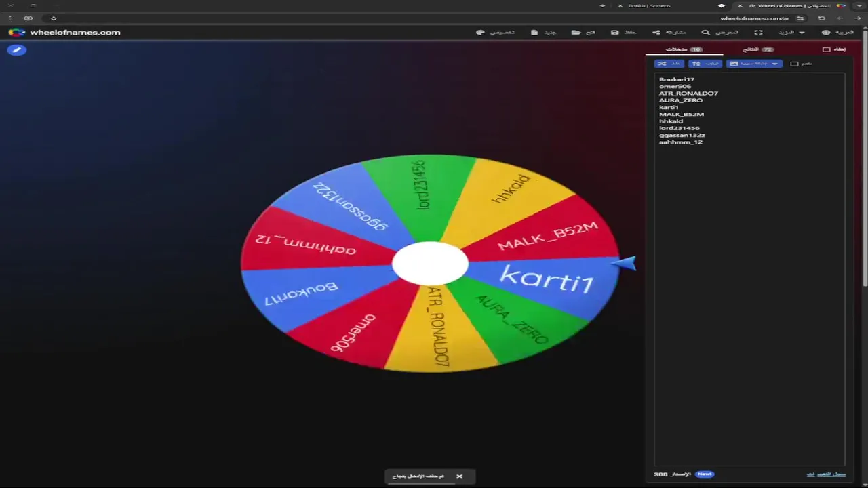Image resolution: width=868 pixels, height=488 pixels.
Task: Close the BotRix Sorteos browser tab
Action: [x=620, y=5]
